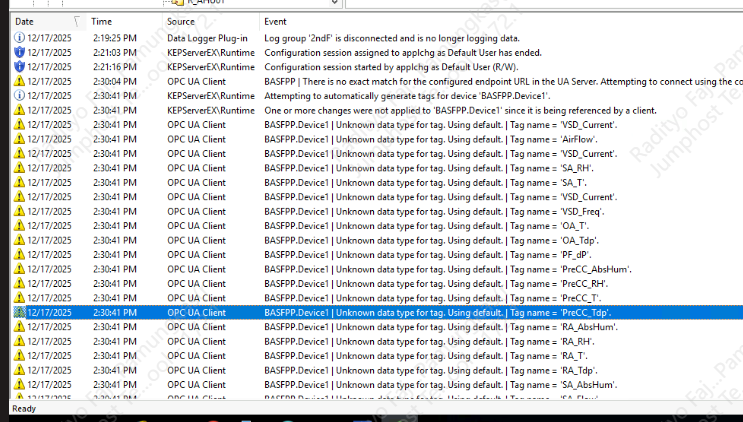Click the warning icon for the 'VSD_Freq' tag row
The width and height of the screenshot is (743, 422).
tap(19, 211)
